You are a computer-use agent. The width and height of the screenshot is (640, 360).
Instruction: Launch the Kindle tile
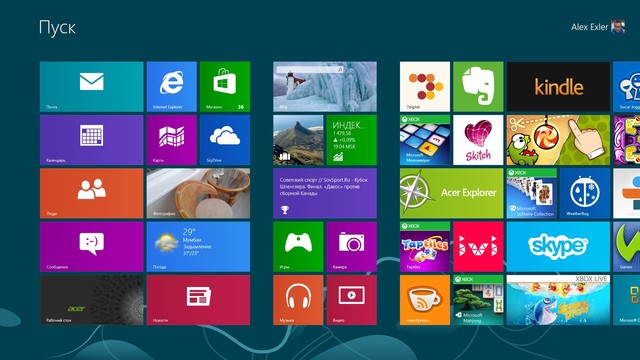point(558,87)
